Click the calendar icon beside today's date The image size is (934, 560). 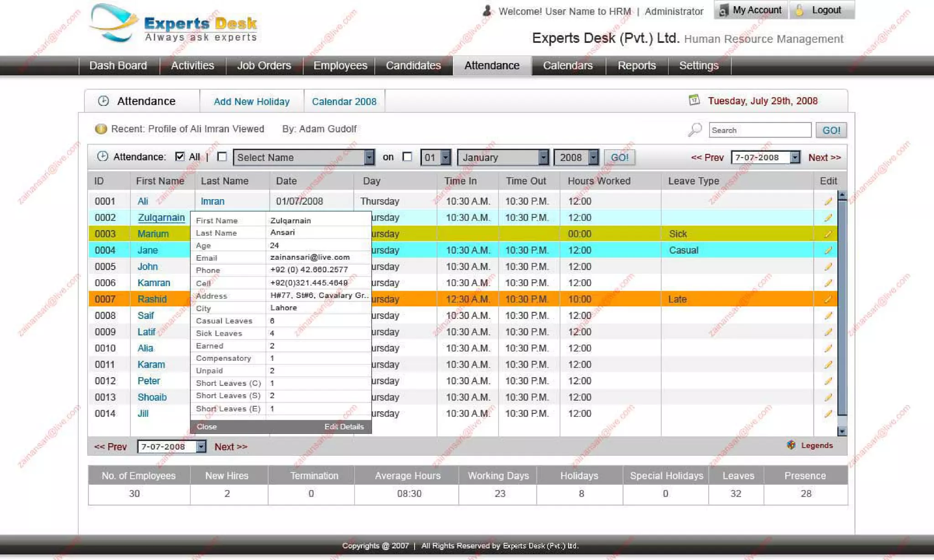coord(694,100)
